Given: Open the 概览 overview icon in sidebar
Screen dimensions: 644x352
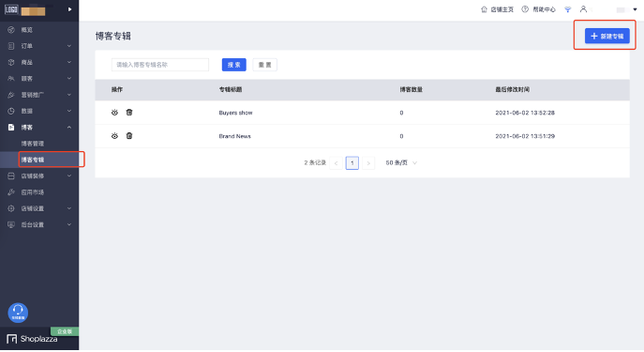Looking at the screenshot, I should 11,30.
